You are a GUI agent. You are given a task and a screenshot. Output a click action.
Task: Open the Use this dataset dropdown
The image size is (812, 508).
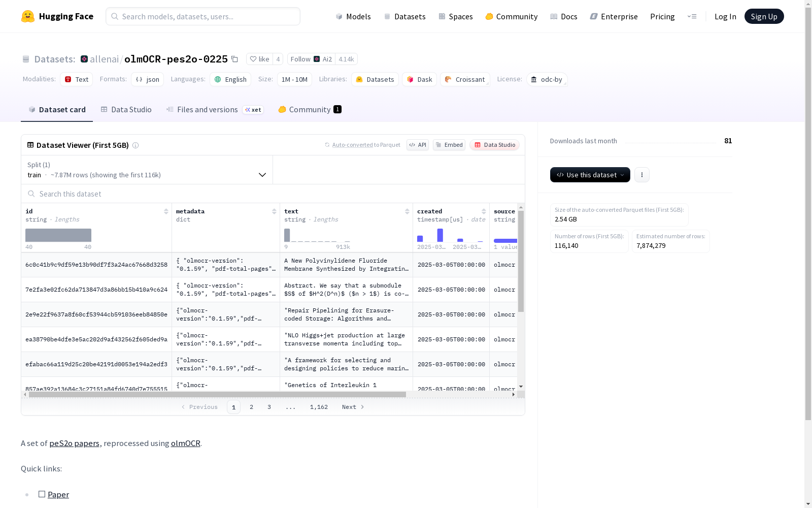click(590, 175)
